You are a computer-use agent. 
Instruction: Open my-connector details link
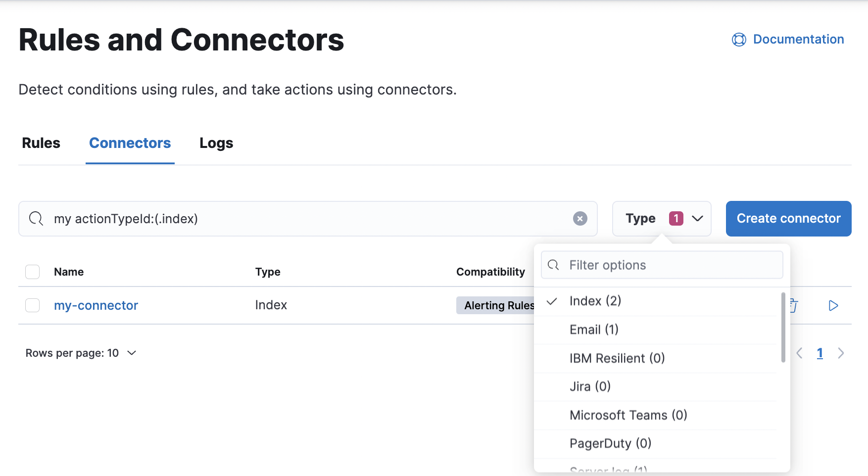[x=96, y=305]
